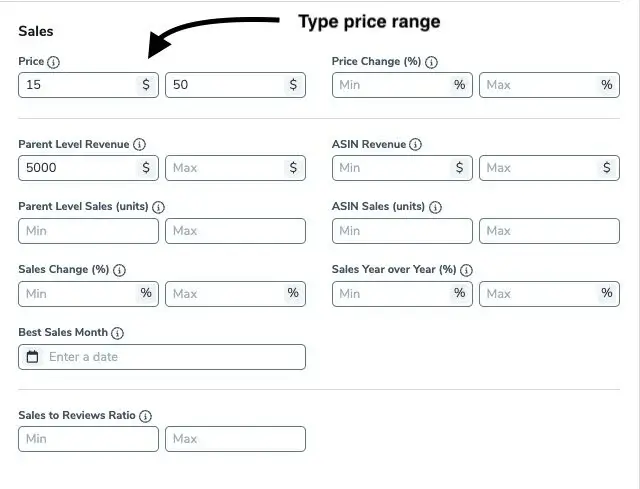Click the Price Change (%) Min field
The width and height of the screenshot is (640, 489).
(x=390, y=85)
